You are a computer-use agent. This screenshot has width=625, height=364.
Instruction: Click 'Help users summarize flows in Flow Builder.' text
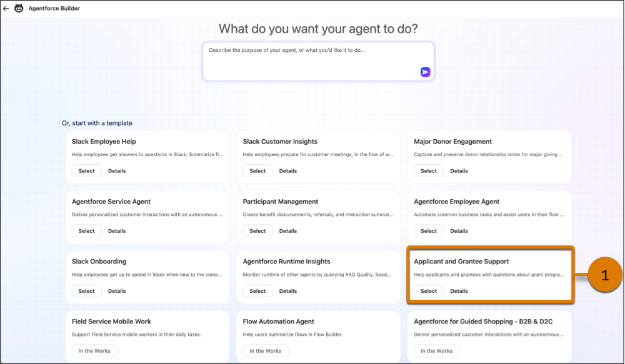click(x=292, y=335)
